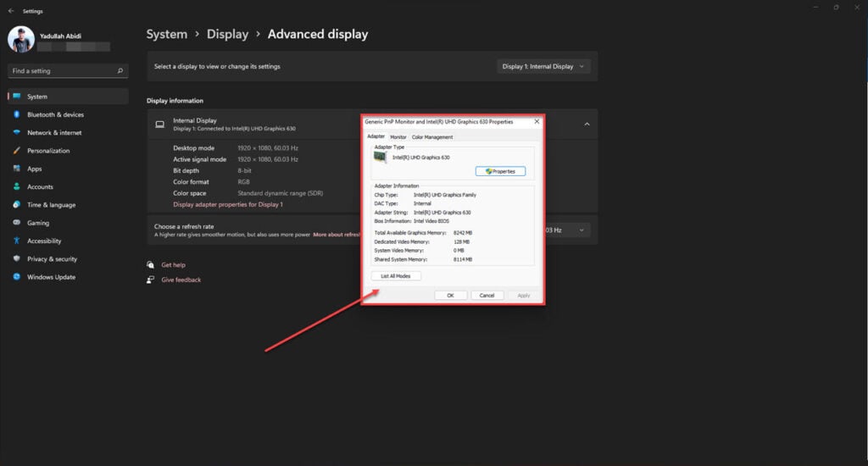
Task: Select the Bios Information Intel Video BIOS text
Action: (x=431, y=221)
